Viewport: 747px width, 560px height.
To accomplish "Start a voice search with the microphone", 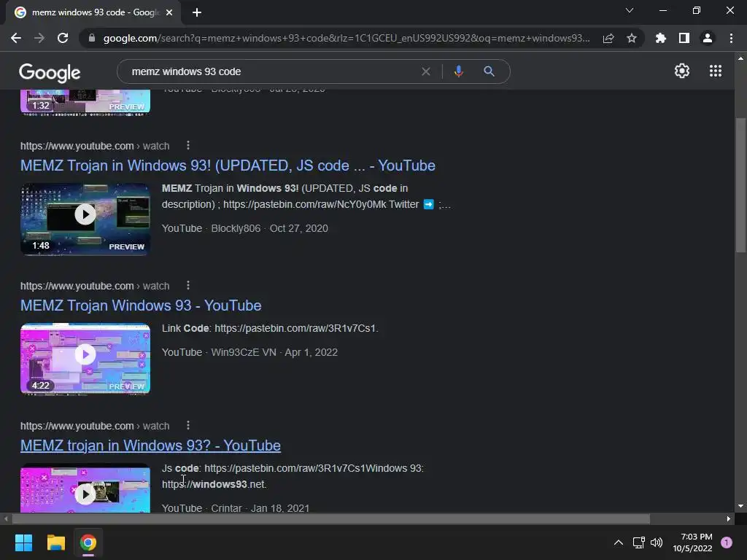I will (458, 71).
